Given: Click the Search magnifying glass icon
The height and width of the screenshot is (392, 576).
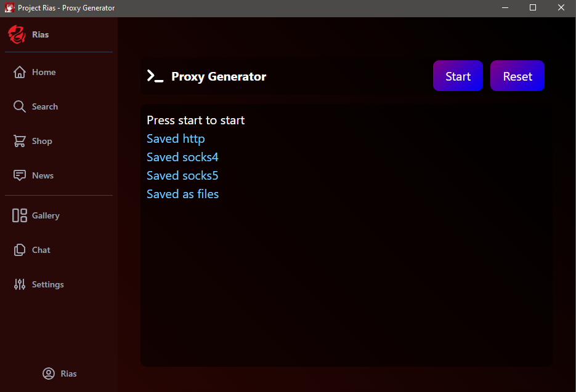Looking at the screenshot, I should [x=20, y=106].
